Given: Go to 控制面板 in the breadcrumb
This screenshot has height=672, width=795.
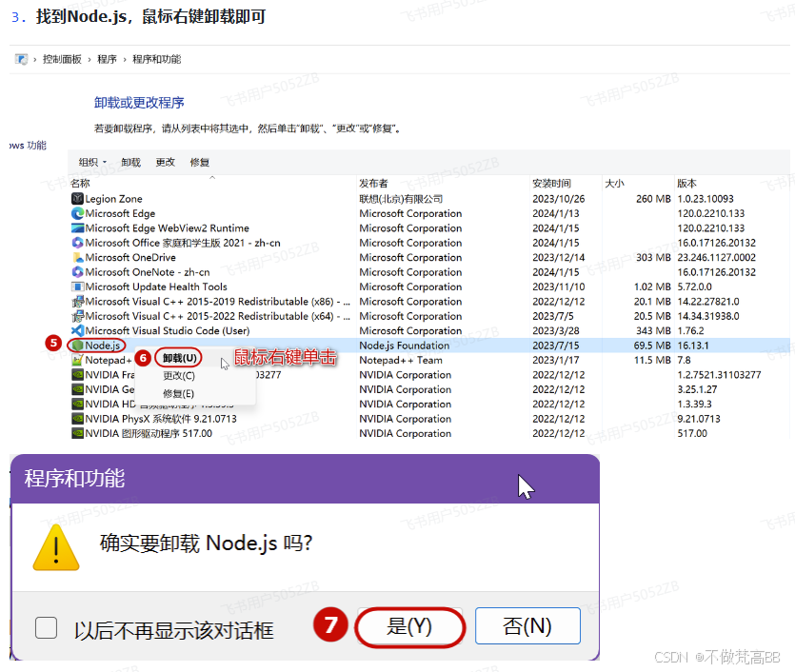Looking at the screenshot, I should pyautogui.click(x=63, y=59).
